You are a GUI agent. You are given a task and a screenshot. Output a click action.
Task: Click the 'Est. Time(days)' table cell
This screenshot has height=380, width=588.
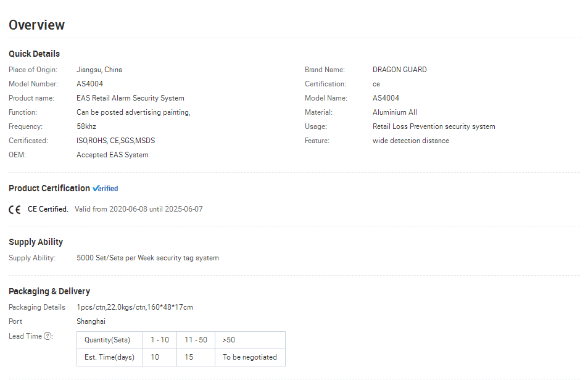tap(109, 358)
